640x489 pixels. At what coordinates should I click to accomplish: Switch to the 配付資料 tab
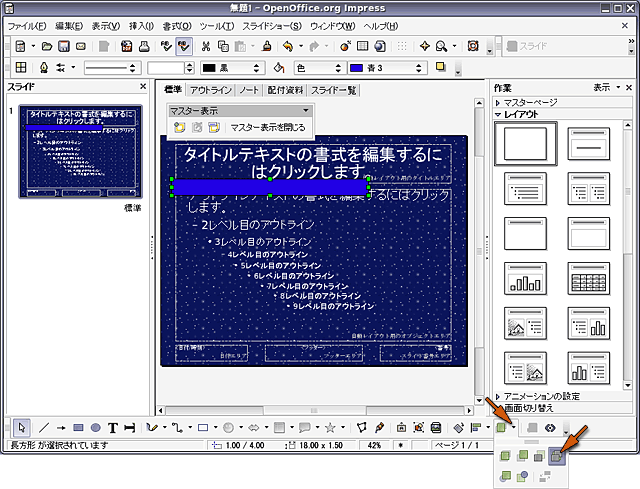285,90
